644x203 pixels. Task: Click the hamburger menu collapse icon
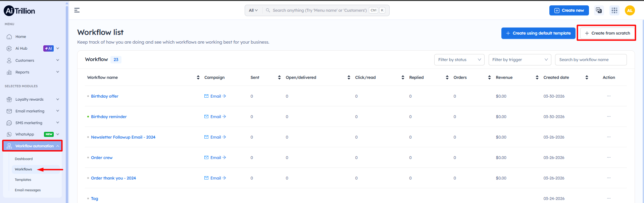pyautogui.click(x=77, y=10)
